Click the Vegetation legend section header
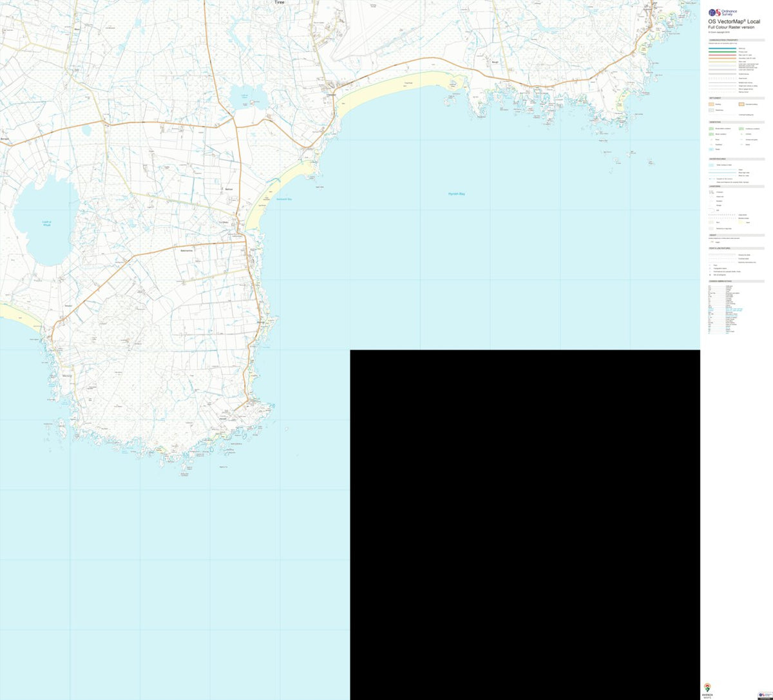The width and height of the screenshot is (773, 700). click(x=714, y=122)
